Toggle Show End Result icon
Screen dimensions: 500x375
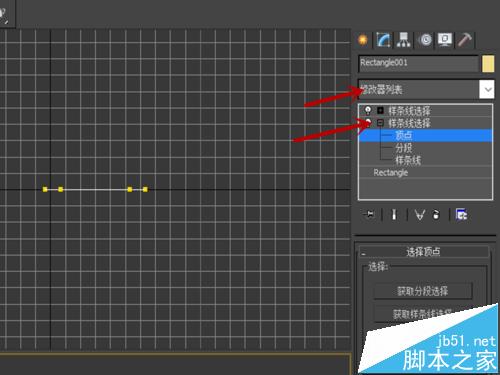(x=394, y=214)
